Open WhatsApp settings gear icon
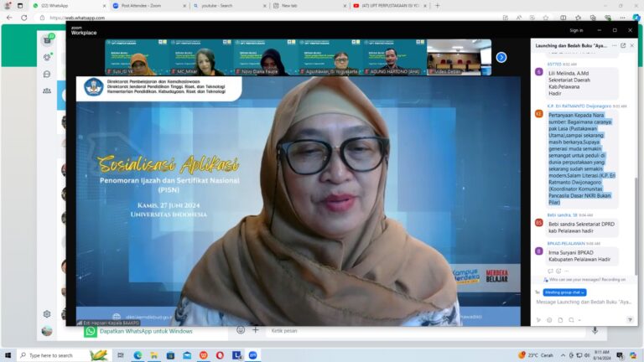The image size is (644, 362). (x=47, y=314)
